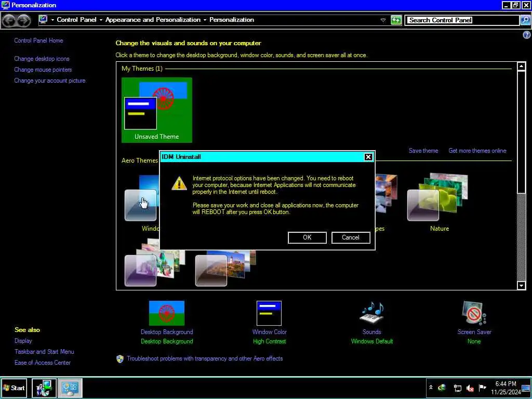Click the green Refresh button
The image size is (532, 399).
pyautogui.click(x=395, y=20)
